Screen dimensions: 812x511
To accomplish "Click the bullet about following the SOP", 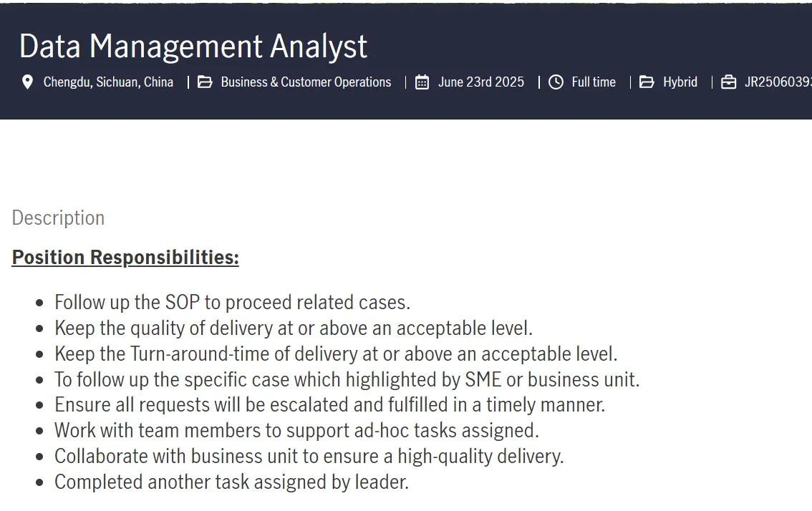I will [233, 302].
